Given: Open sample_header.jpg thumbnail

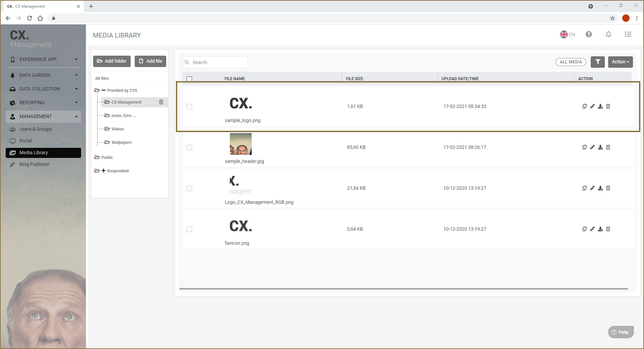Looking at the screenshot, I should coord(241,144).
